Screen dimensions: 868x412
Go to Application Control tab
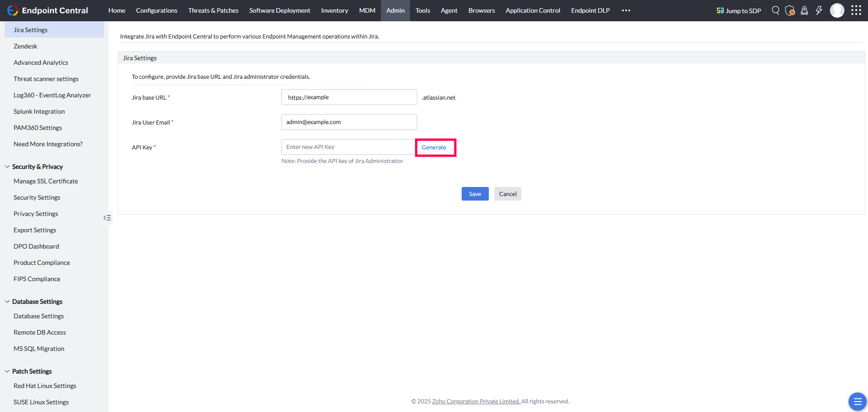coord(533,10)
